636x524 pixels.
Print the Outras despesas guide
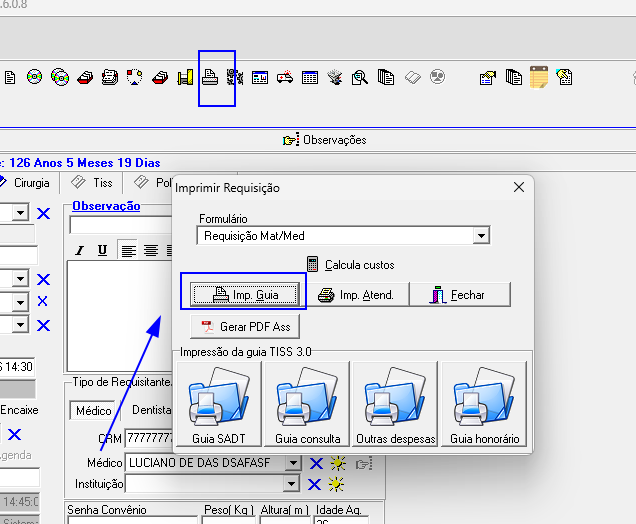coord(395,404)
